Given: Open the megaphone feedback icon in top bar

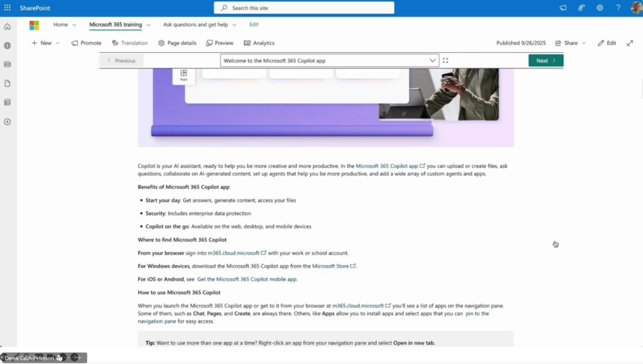Looking at the screenshot, I should pos(563,8).
